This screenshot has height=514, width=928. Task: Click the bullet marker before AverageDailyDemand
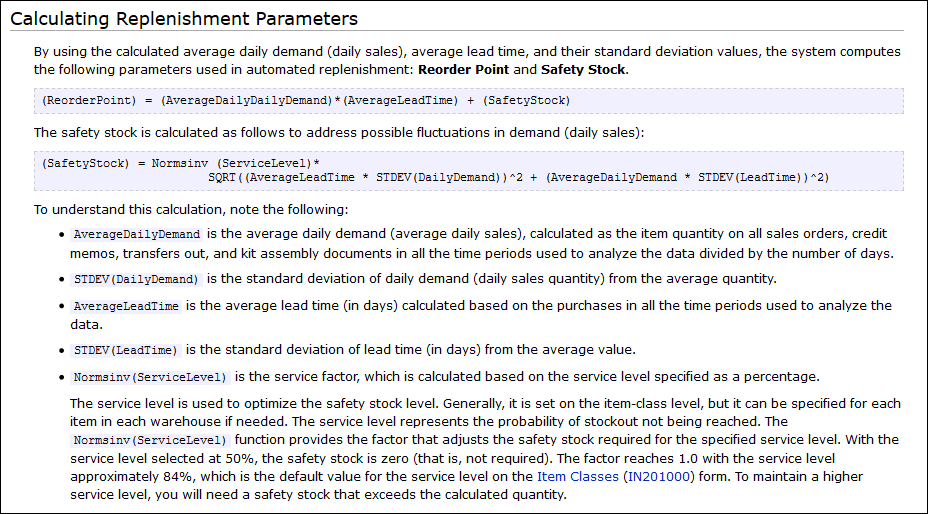(64, 234)
